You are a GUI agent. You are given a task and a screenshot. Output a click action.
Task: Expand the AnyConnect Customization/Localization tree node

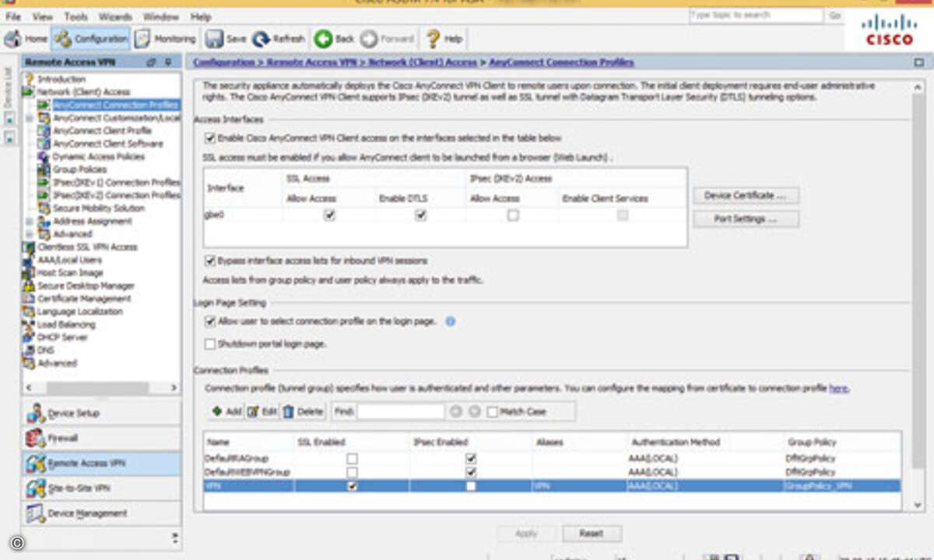(30, 117)
